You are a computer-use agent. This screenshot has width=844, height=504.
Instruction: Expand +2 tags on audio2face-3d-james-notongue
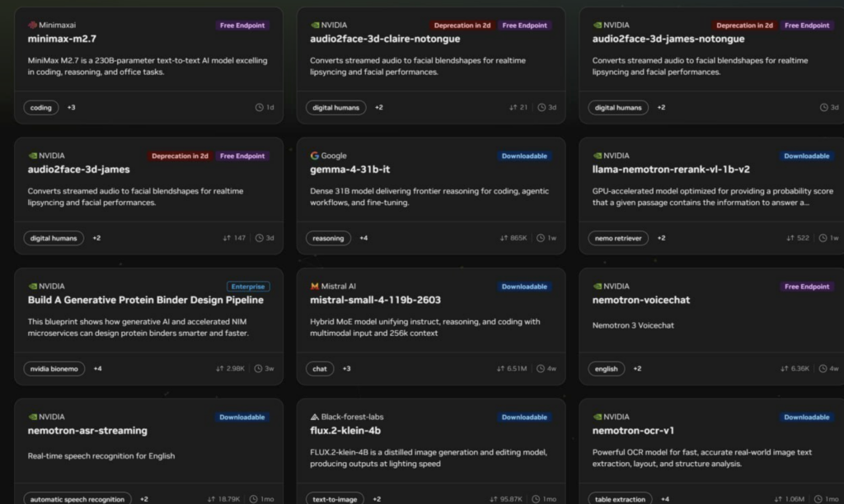pos(661,108)
